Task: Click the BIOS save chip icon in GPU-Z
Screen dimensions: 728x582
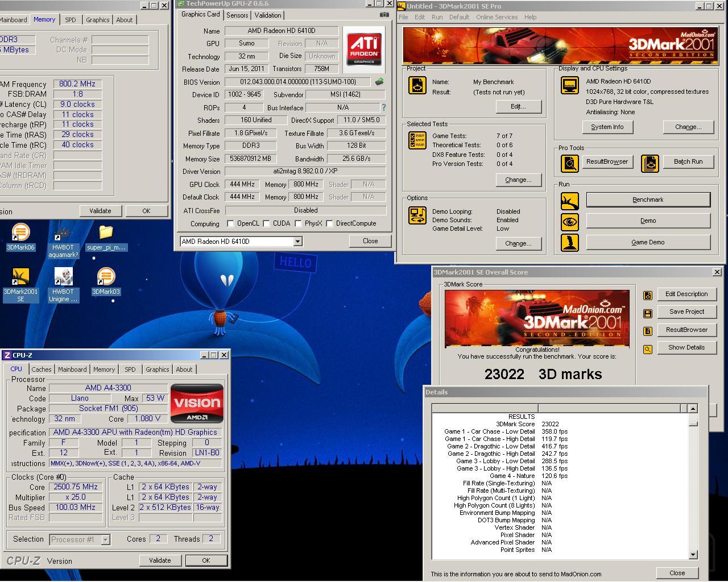Action: (379, 82)
